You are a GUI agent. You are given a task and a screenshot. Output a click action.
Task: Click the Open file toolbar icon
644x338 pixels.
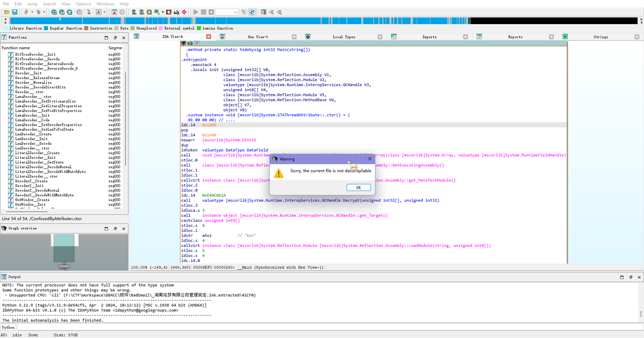(7, 12)
